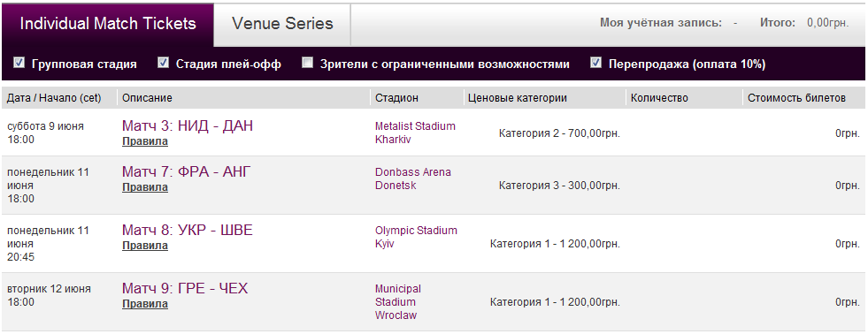Open Правила link under Матч 9
The image size is (868, 334).
[x=145, y=304]
